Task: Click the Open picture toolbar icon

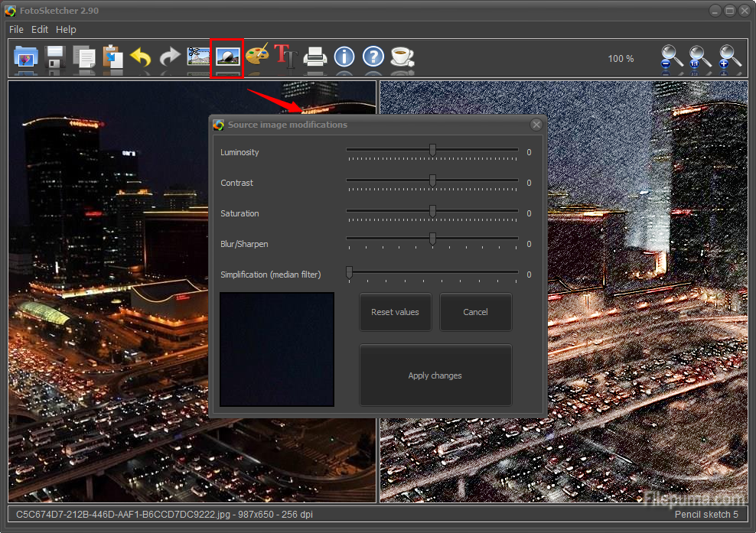Action: tap(25, 57)
